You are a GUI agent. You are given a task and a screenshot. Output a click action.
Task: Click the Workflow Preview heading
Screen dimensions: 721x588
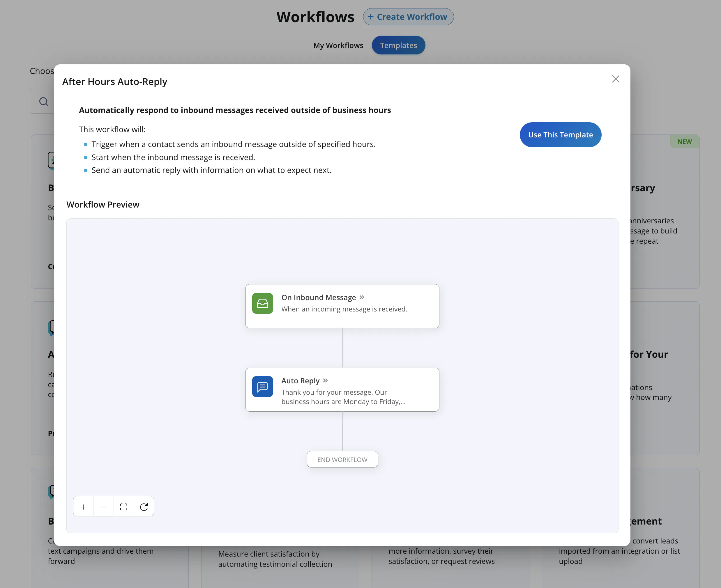coord(103,205)
